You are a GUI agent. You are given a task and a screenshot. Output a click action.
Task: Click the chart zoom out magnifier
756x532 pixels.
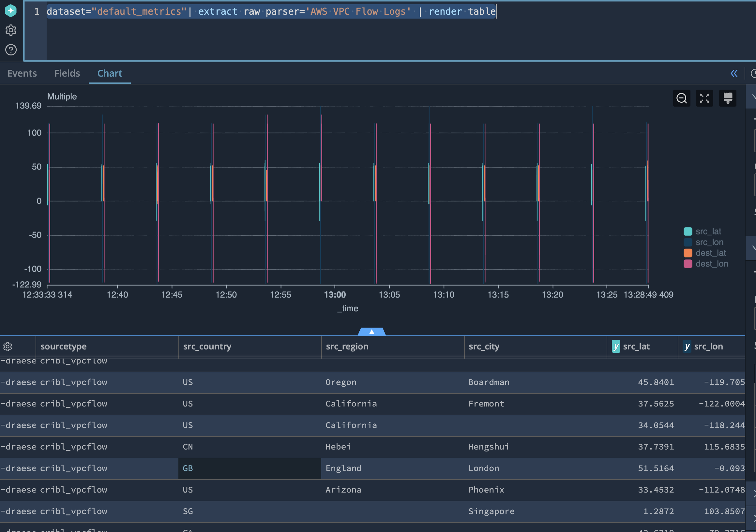pyautogui.click(x=681, y=98)
